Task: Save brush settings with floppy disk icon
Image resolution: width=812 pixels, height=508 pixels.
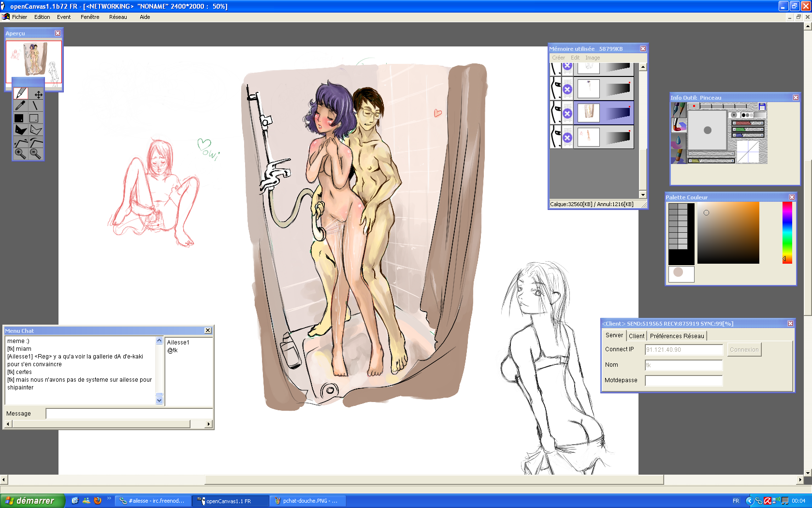Action: (x=762, y=106)
